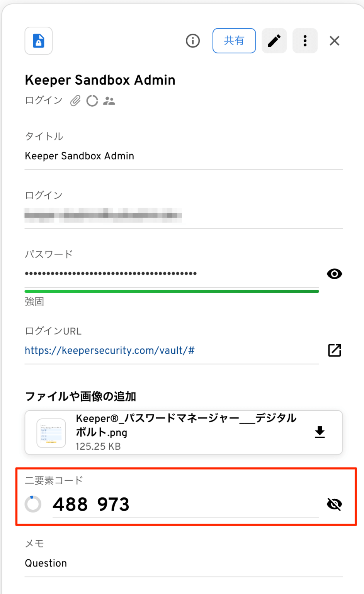Click the shared users icon next to ログイン

pos(109,101)
